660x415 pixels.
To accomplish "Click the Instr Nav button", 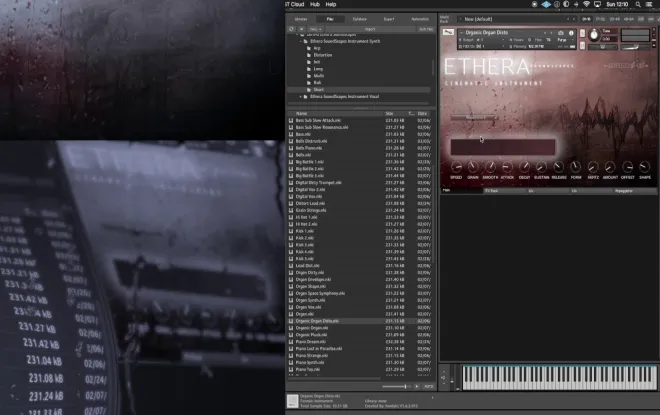I will click(426, 29).
